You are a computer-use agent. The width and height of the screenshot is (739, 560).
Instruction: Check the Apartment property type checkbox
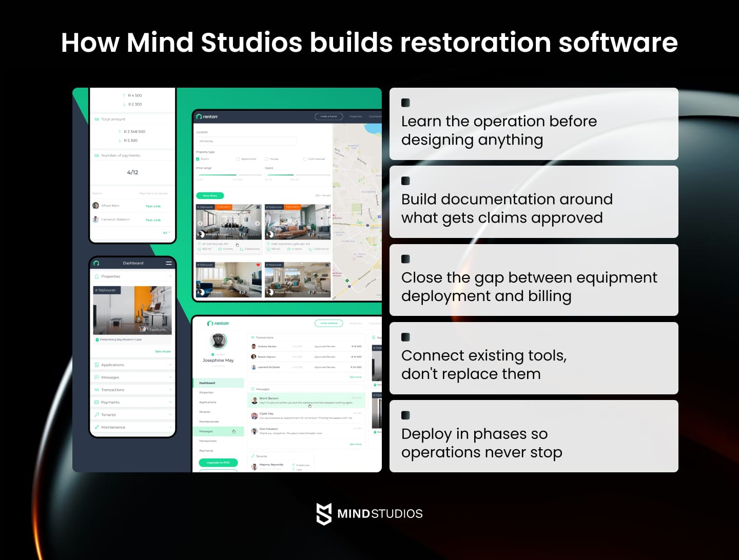tap(238, 159)
